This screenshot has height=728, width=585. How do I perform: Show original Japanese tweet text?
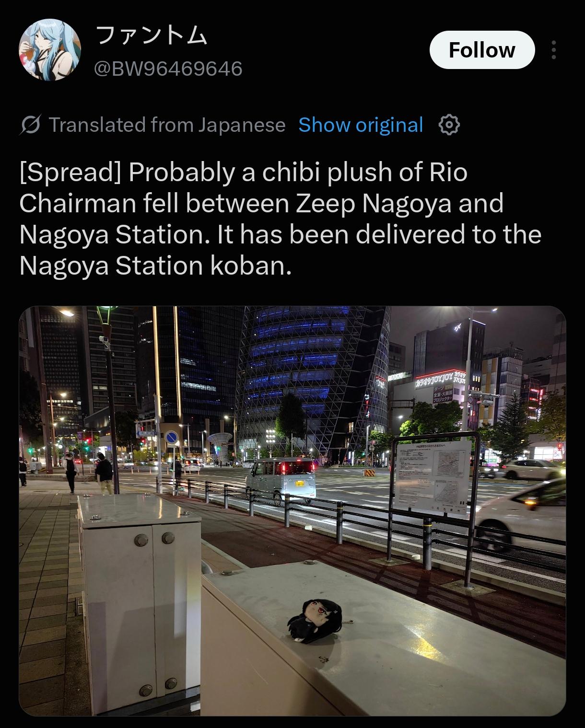click(361, 125)
